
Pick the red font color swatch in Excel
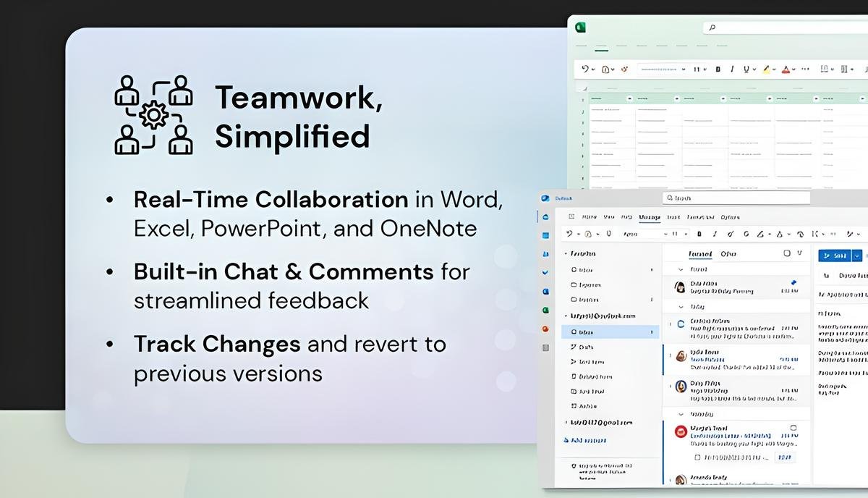[x=786, y=69]
